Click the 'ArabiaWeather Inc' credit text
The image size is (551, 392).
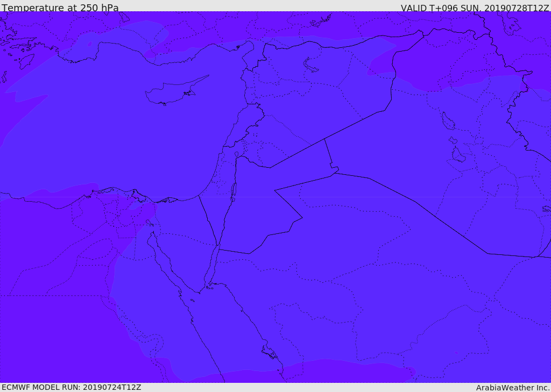click(x=513, y=388)
